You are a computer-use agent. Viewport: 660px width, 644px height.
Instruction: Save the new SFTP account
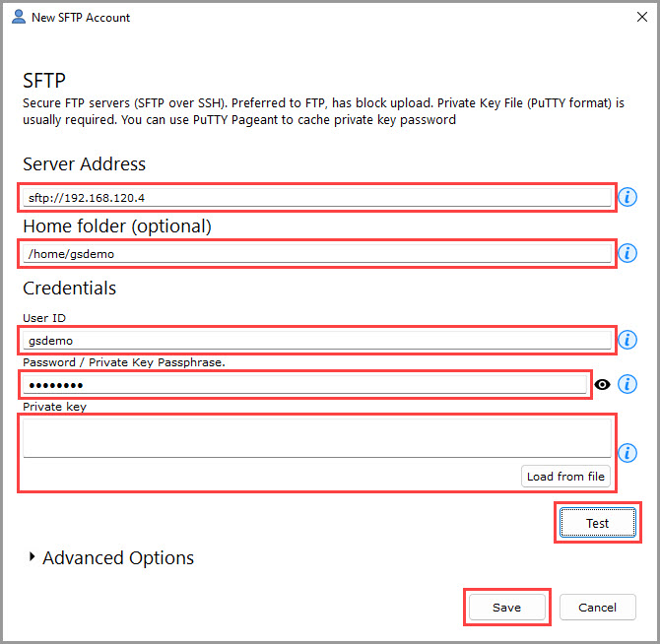506,608
